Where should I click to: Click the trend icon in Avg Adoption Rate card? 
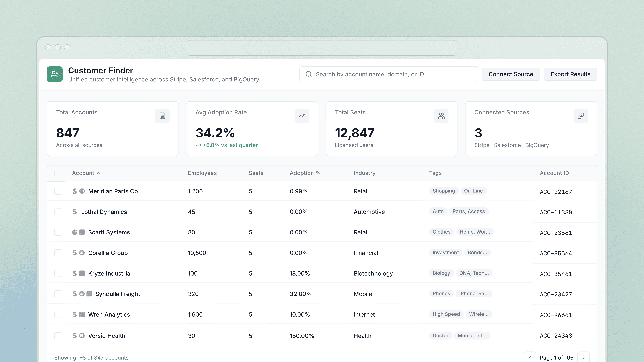coord(302,116)
